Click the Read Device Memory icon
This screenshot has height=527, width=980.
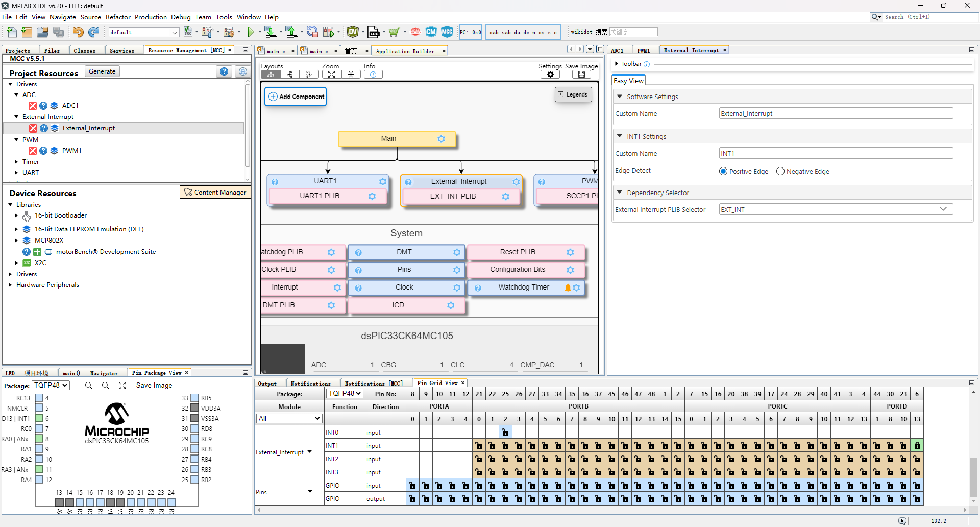[291, 32]
